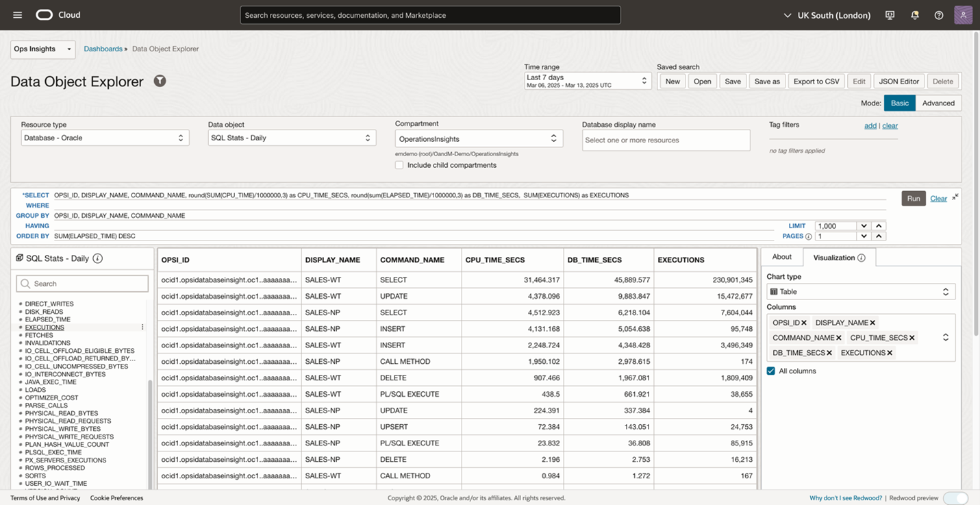Click the help question mark icon
Viewport: 980px width, 505px height.
click(x=939, y=15)
